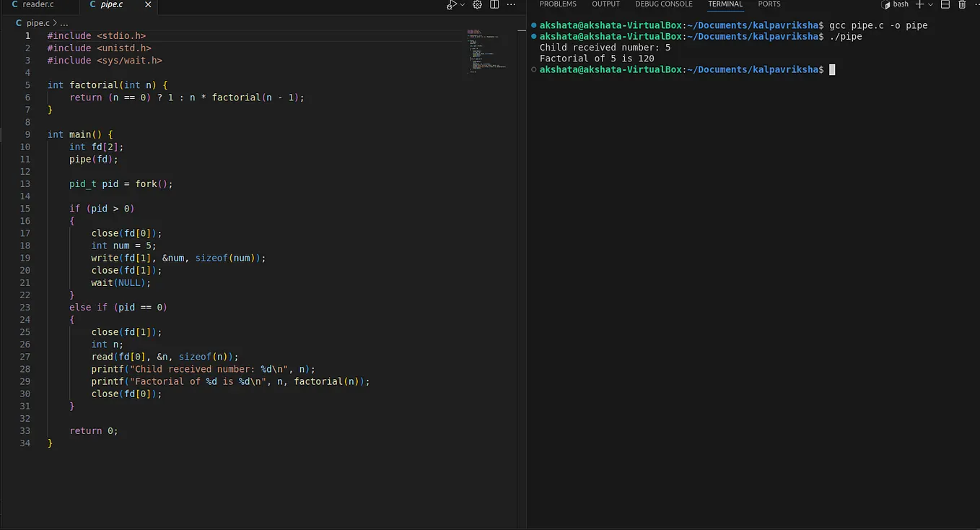Open the run configuration dropdown arrow
The height and width of the screenshot is (530, 980).
click(x=462, y=5)
